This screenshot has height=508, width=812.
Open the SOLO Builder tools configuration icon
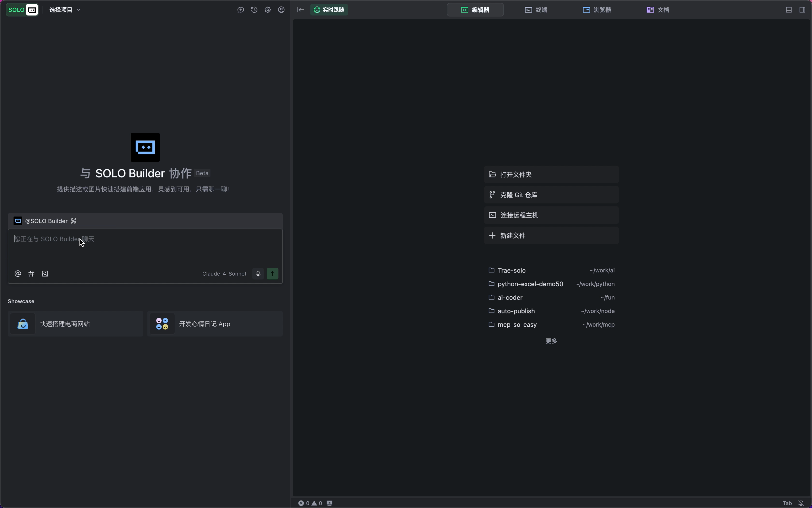pos(74,221)
